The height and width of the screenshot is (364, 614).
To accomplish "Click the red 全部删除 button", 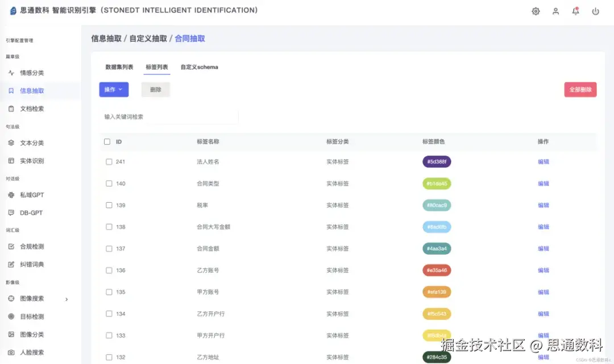I will pyautogui.click(x=580, y=90).
